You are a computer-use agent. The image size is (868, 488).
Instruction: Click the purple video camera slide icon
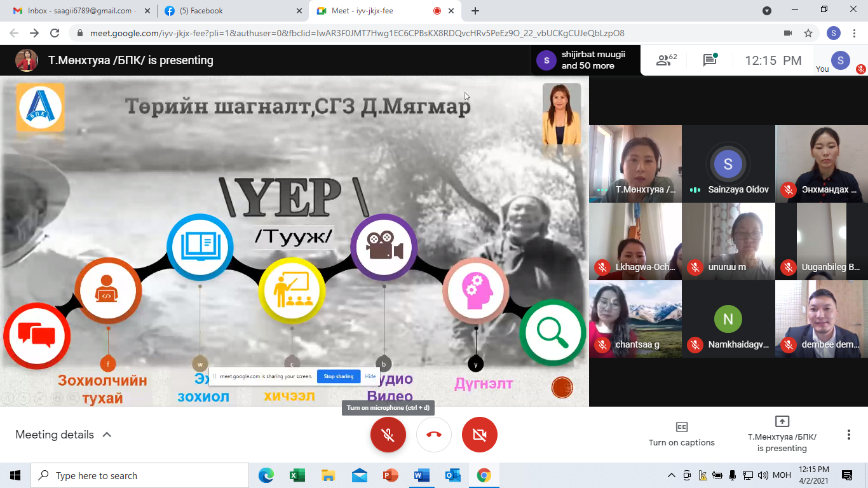click(384, 248)
